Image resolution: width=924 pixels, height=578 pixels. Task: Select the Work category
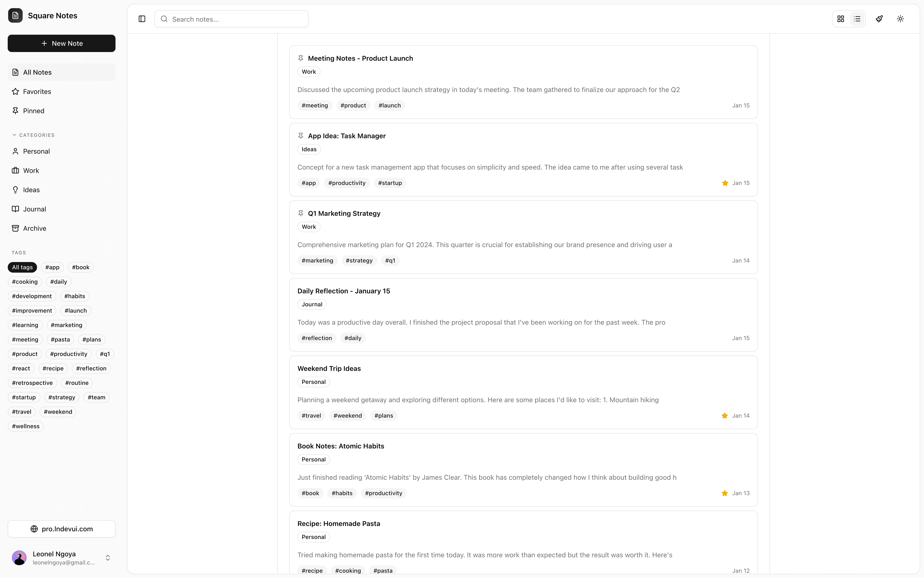62,171
